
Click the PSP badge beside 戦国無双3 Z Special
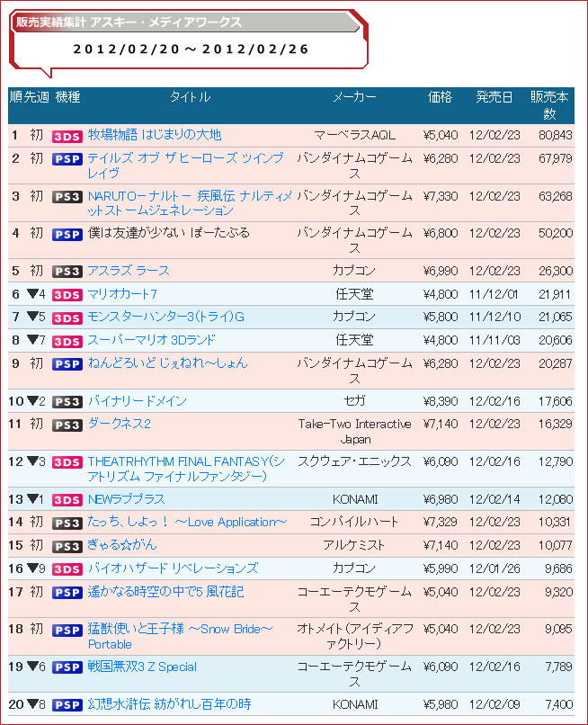click(67, 667)
